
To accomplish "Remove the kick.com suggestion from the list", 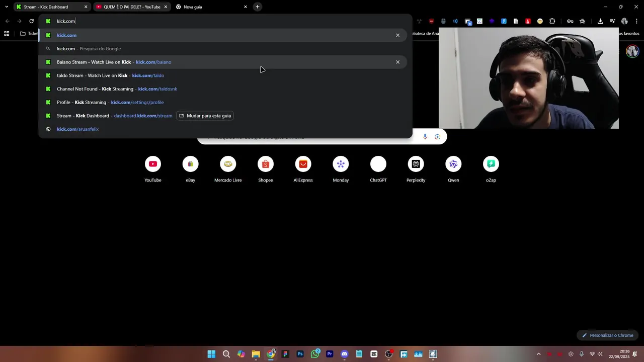I will coord(397,35).
